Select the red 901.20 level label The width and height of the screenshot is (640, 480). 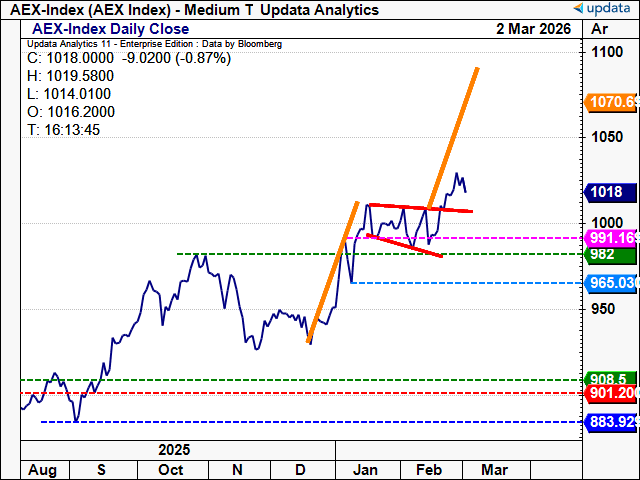pos(612,394)
